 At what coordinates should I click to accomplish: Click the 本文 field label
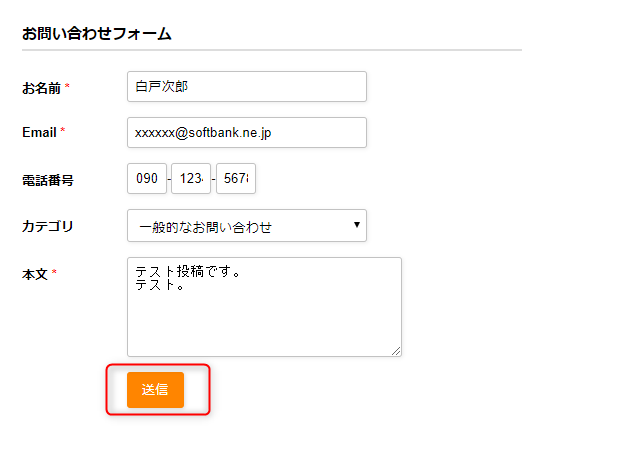(35, 273)
